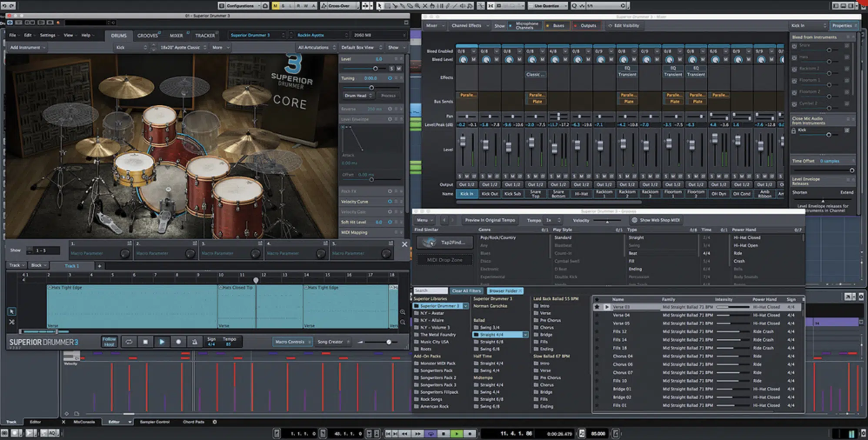
Task: Toggle Cubase host cycle loop button
Action: pyautogui.click(x=430, y=433)
